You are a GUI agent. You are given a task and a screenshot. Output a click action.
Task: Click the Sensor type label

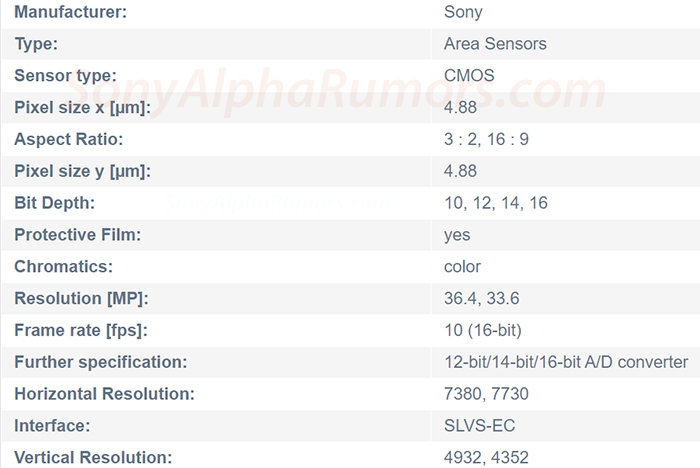66,76
